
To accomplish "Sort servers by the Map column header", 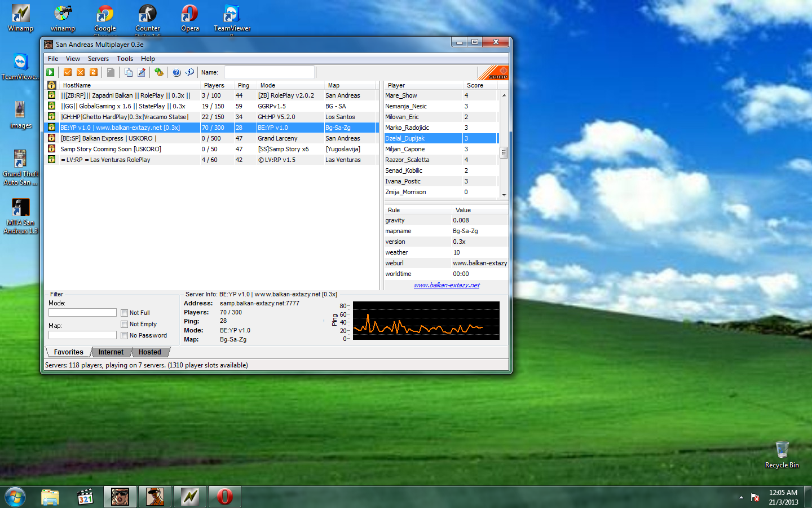I will (x=351, y=85).
